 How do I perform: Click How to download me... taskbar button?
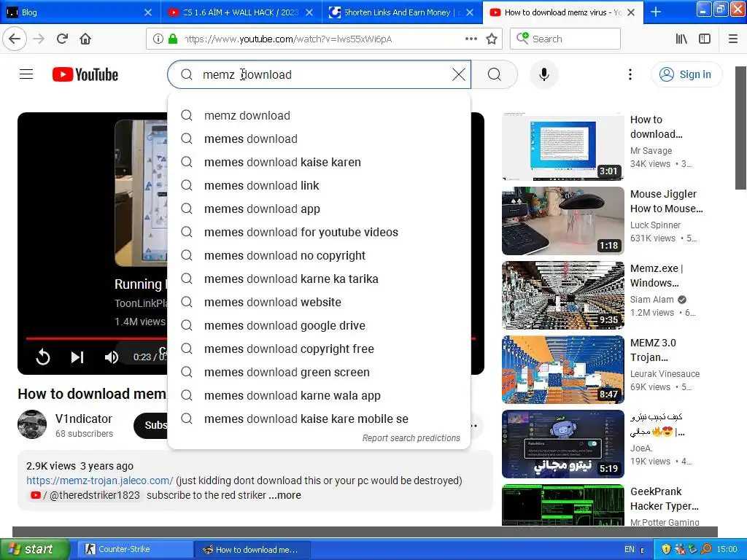coord(252,549)
